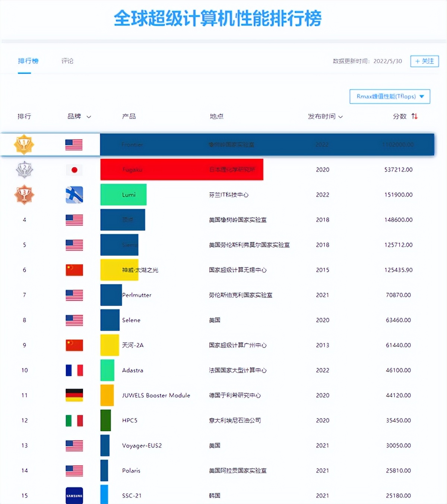Viewport: 447px width, 504px height.
Task: Click the gold trophy icon for rank 1
Action: [x=24, y=145]
